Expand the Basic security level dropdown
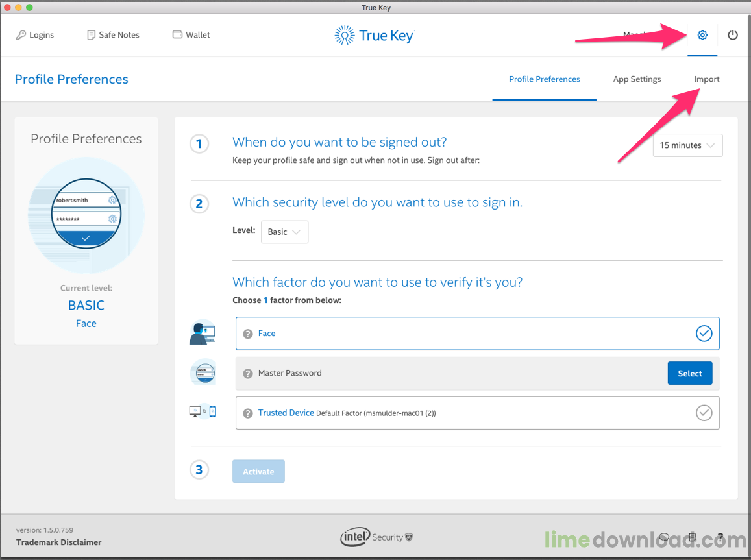This screenshot has height=560, width=751. coord(284,232)
